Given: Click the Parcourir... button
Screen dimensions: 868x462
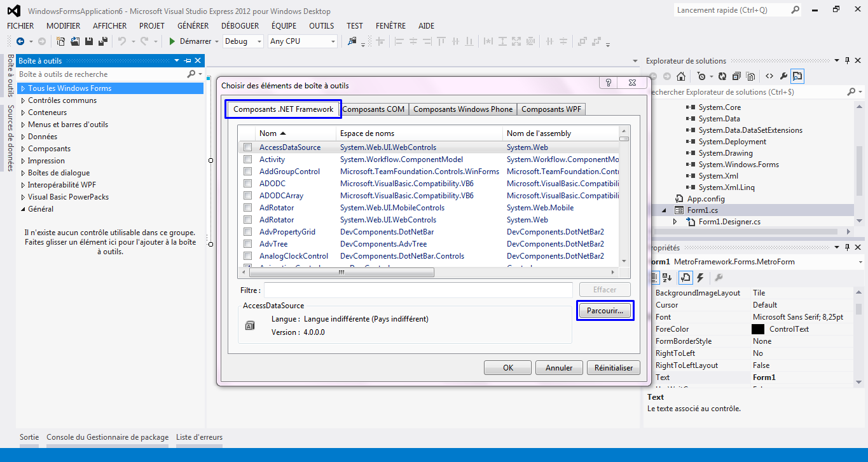Looking at the screenshot, I should tap(605, 311).
